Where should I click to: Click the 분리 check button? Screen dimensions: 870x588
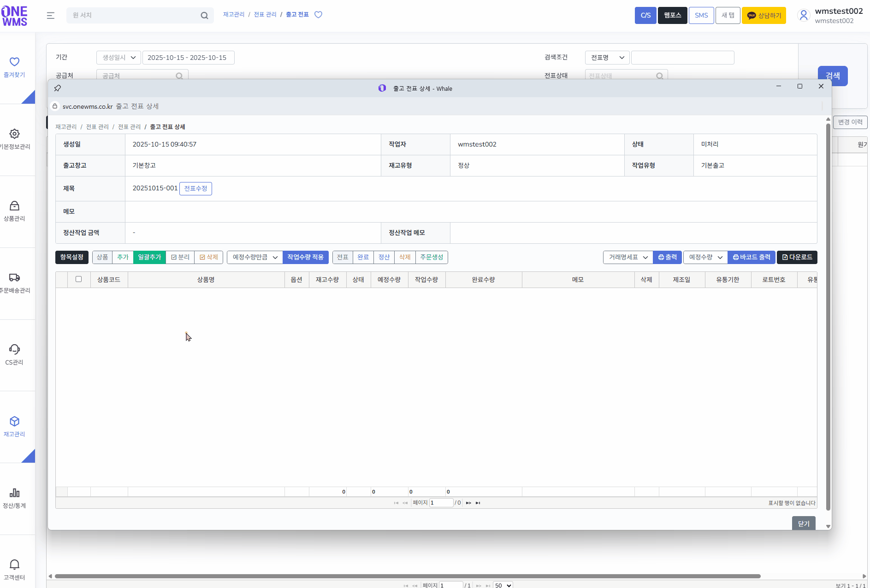(x=180, y=257)
